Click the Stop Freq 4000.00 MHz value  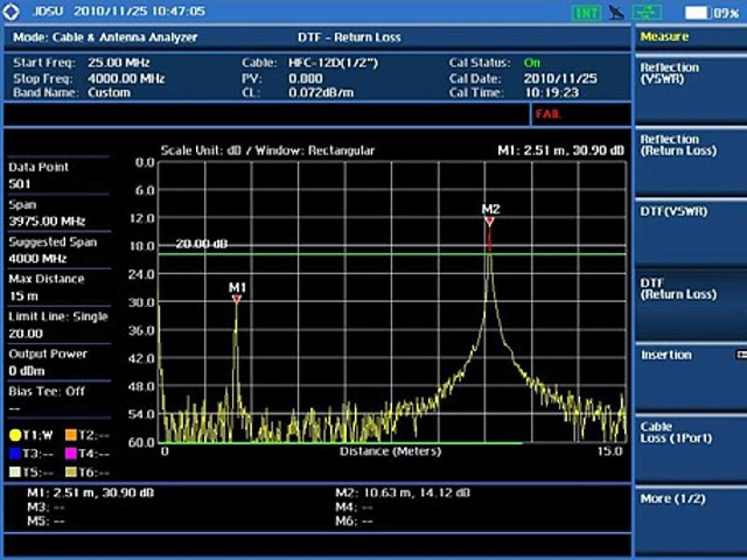click(x=126, y=79)
